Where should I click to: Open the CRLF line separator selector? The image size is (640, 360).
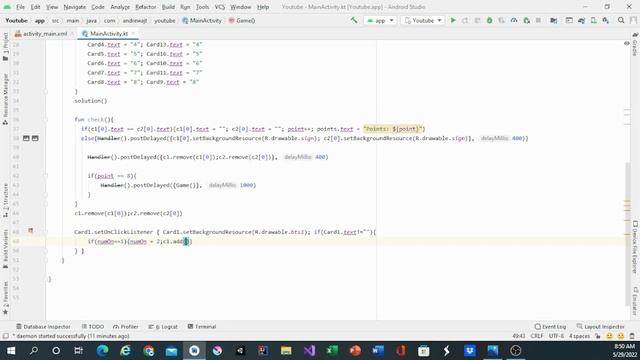(x=537, y=336)
